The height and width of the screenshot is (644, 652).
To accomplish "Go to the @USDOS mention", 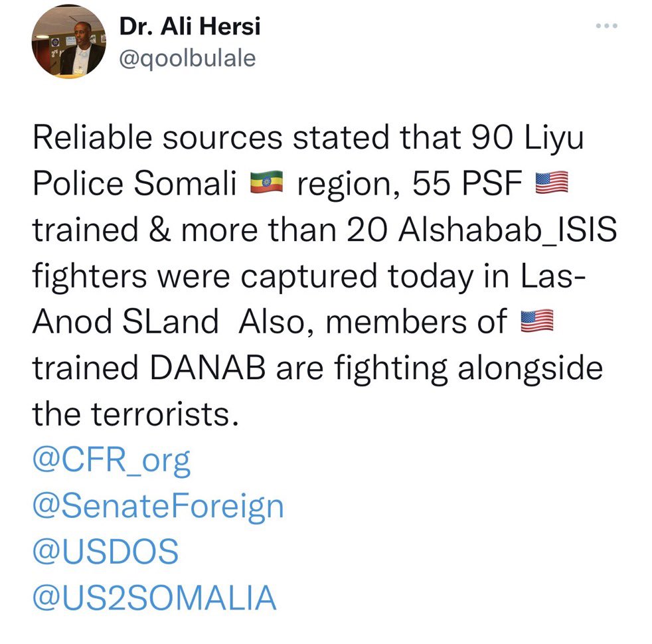I will 106,552.
